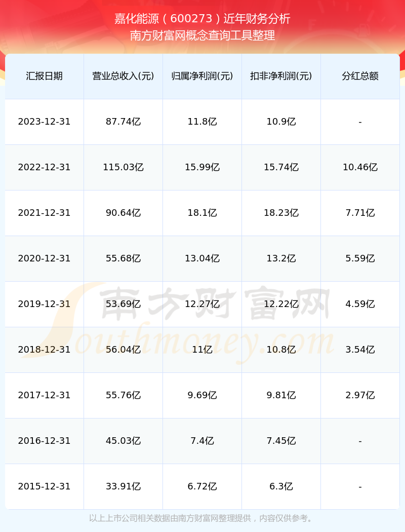
Task: Click the date cell 2023-12-31
Action: [45, 122]
